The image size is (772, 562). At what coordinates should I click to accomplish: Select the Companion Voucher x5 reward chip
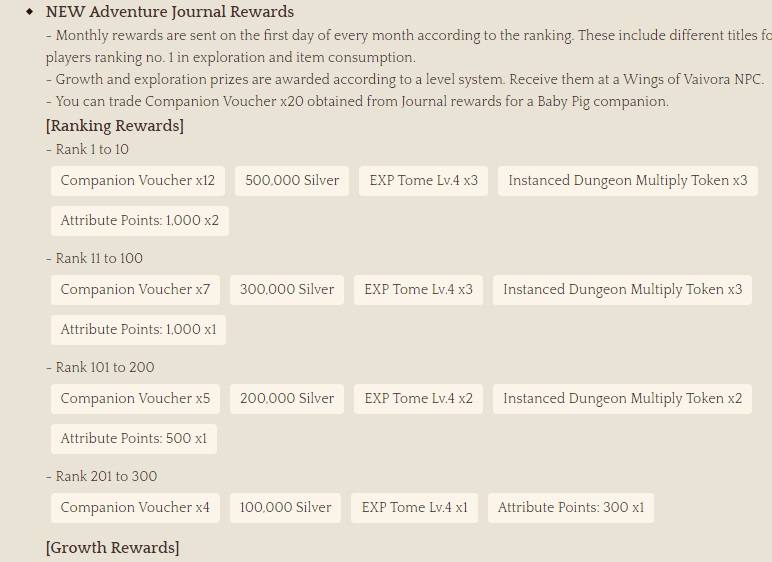coord(135,399)
